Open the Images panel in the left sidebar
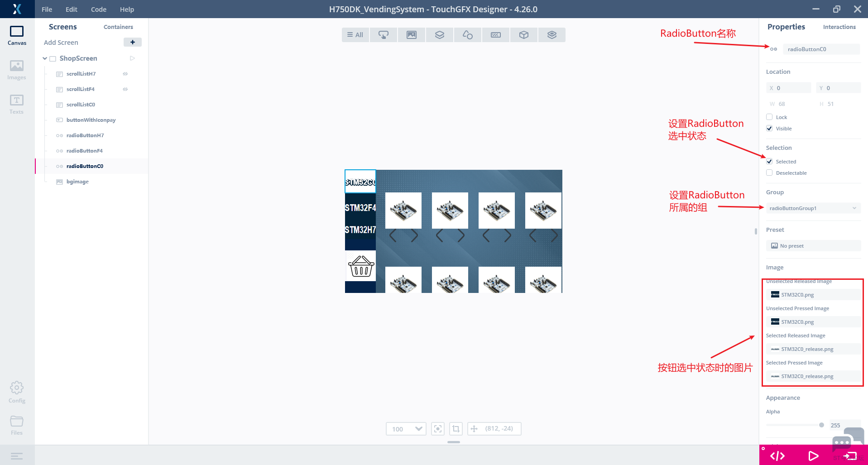868x465 pixels. (16, 69)
